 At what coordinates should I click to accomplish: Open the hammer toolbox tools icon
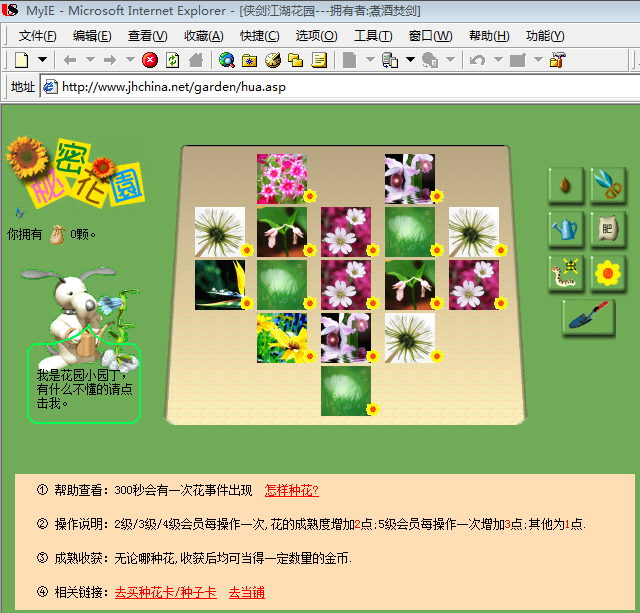(x=558, y=60)
